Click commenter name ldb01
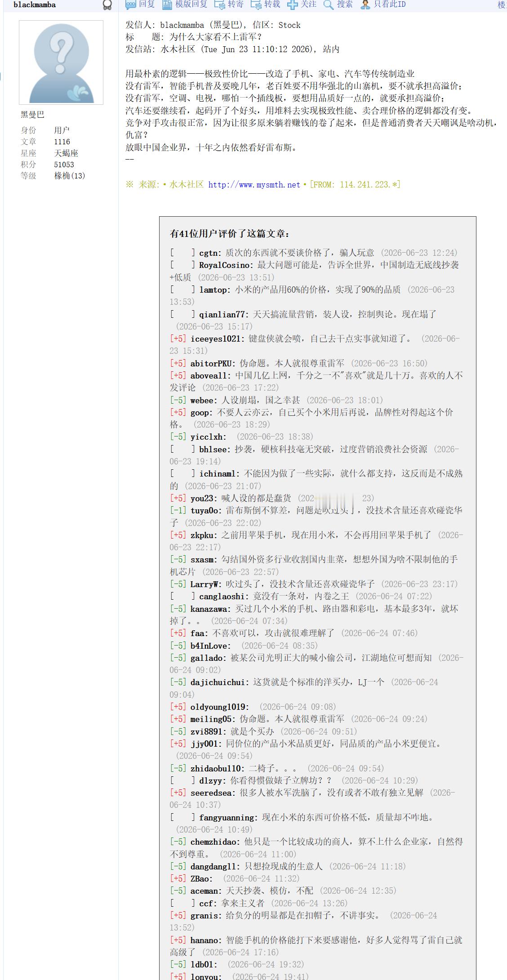This screenshot has width=507, height=980. tap(202, 965)
